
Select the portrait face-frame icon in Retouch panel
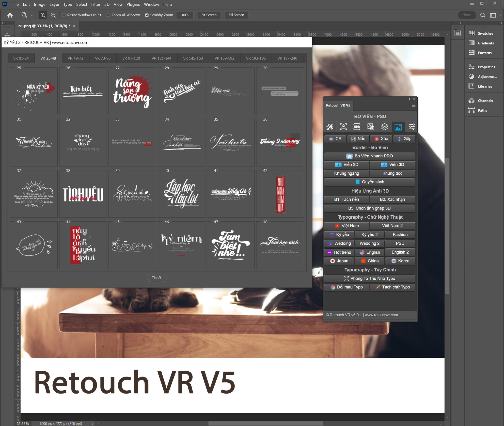pyautogui.click(x=343, y=127)
